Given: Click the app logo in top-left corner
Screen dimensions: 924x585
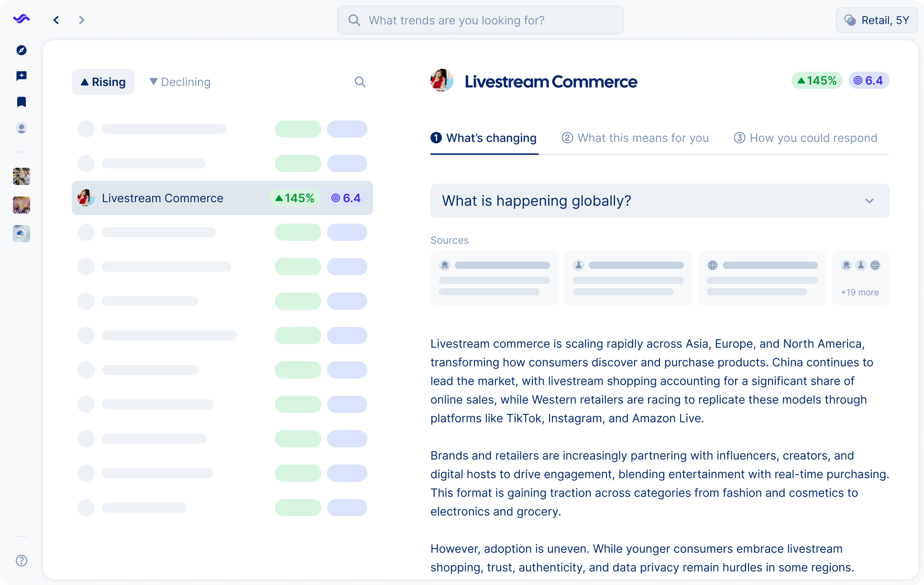Looking at the screenshot, I should [x=22, y=19].
